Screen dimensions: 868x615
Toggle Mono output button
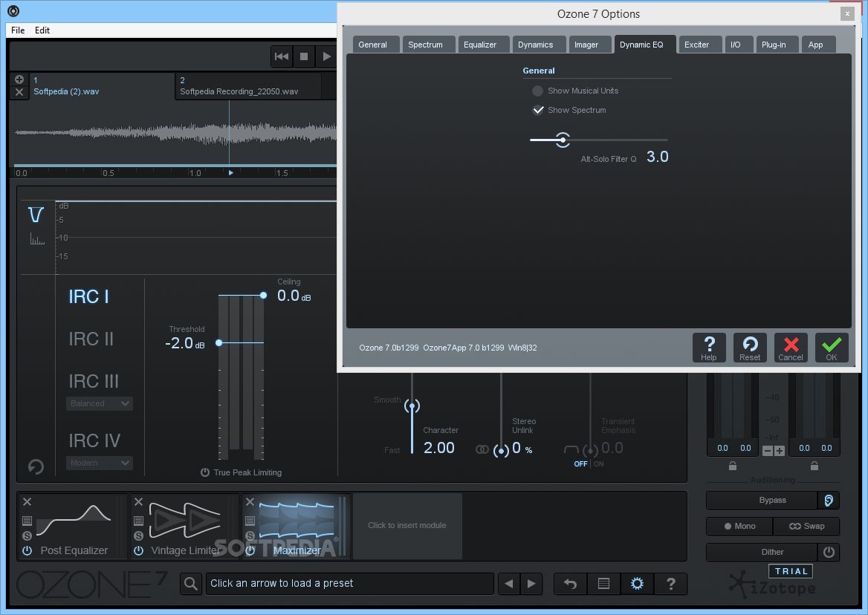739,526
